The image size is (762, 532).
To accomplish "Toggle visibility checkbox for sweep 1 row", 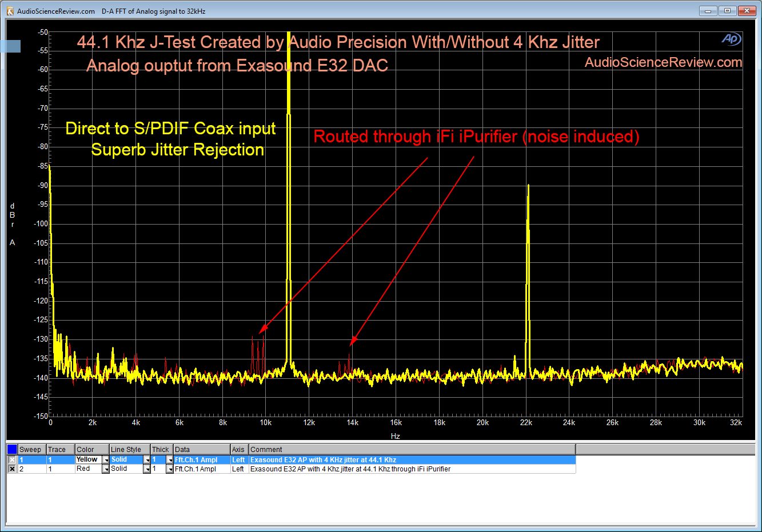I will 12,459.
